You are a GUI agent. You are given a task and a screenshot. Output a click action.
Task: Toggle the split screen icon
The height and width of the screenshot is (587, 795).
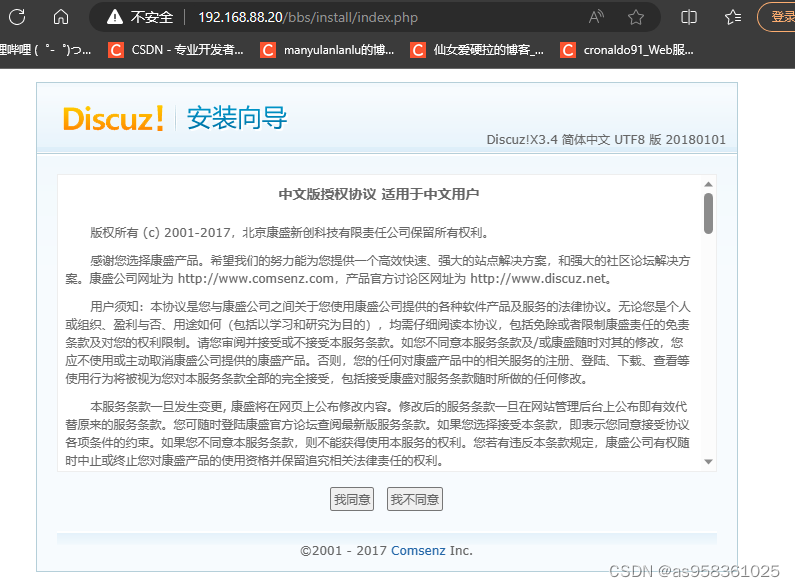tap(689, 17)
